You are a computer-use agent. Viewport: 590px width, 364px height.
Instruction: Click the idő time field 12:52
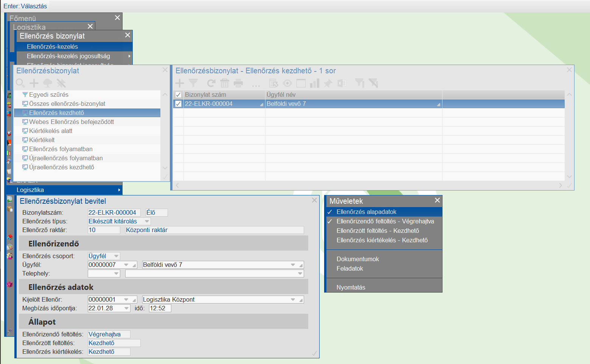pos(160,308)
